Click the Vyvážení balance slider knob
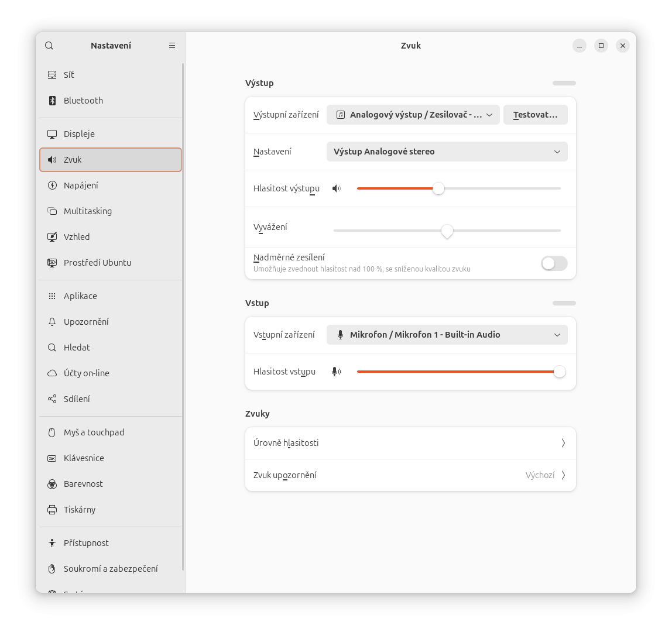The height and width of the screenshot is (632, 672). [447, 231]
